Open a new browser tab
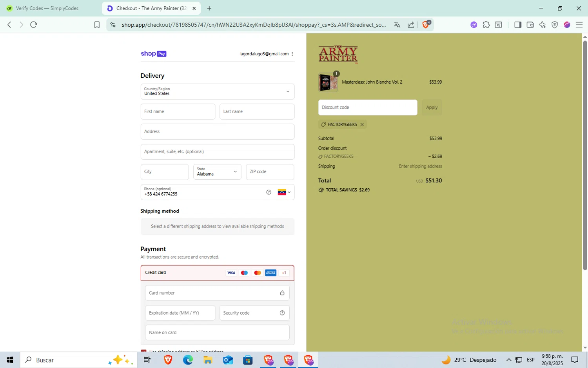The image size is (588, 368). point(209,8)
